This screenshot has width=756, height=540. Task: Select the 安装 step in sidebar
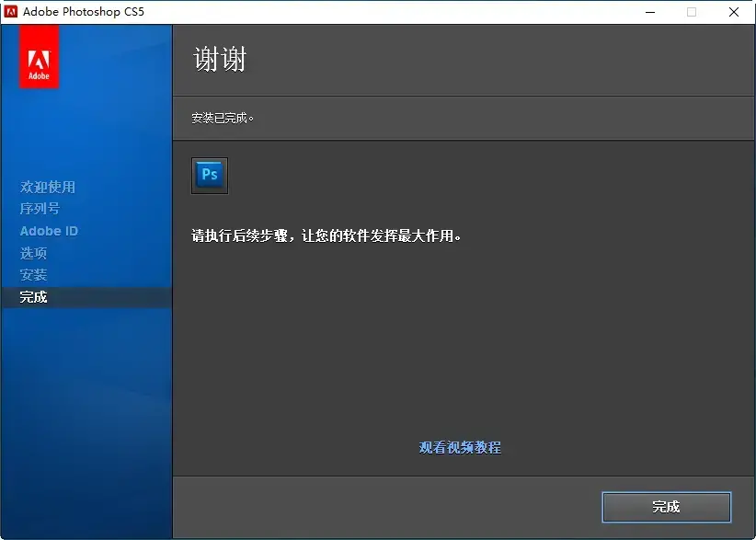[x=33, y=275]
